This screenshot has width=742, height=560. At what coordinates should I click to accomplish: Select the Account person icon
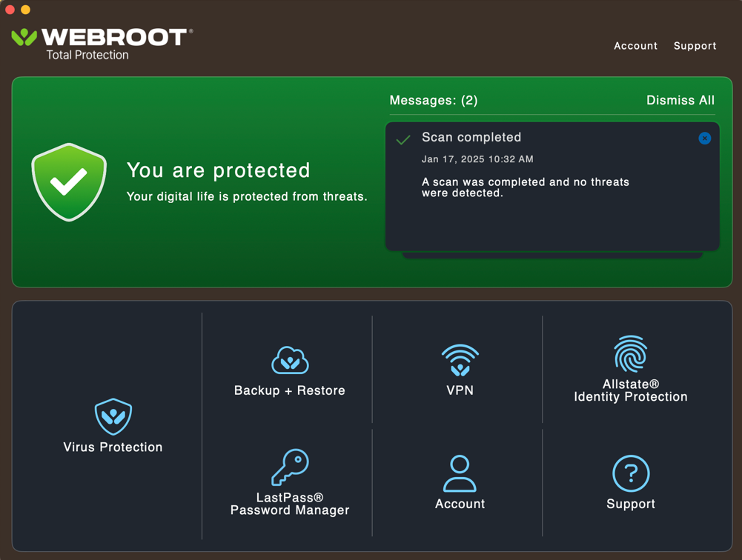coord(459,472)
